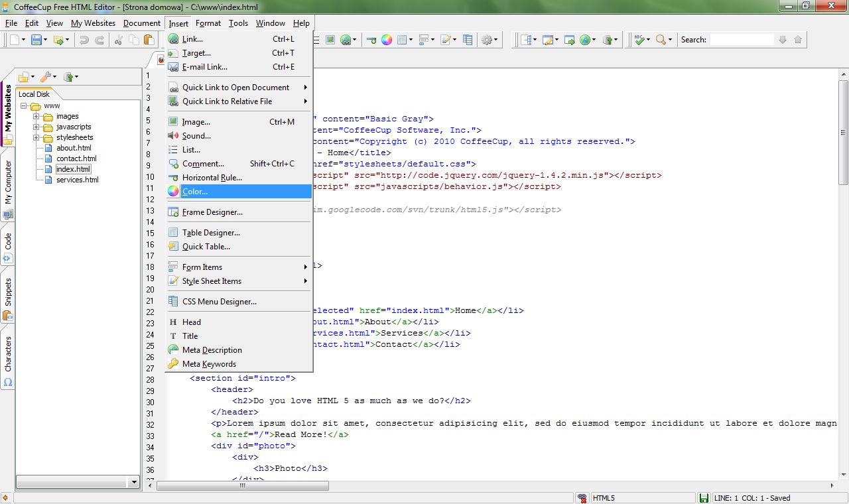Switch to the Code side tab
The height and width of the screenshot is (504, 849).
(8, 247)
